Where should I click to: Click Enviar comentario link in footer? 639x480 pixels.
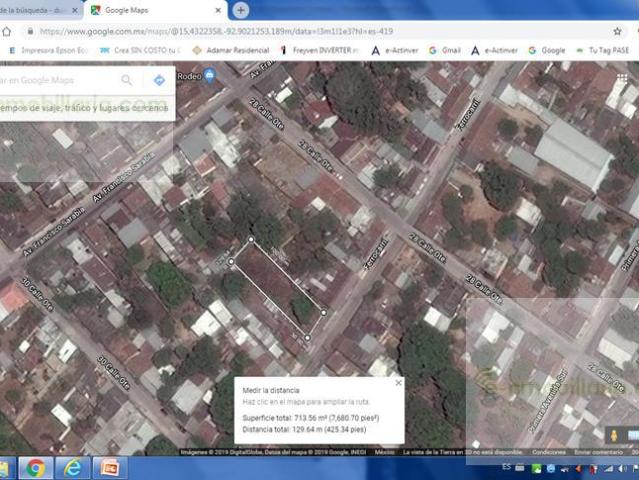598,452
